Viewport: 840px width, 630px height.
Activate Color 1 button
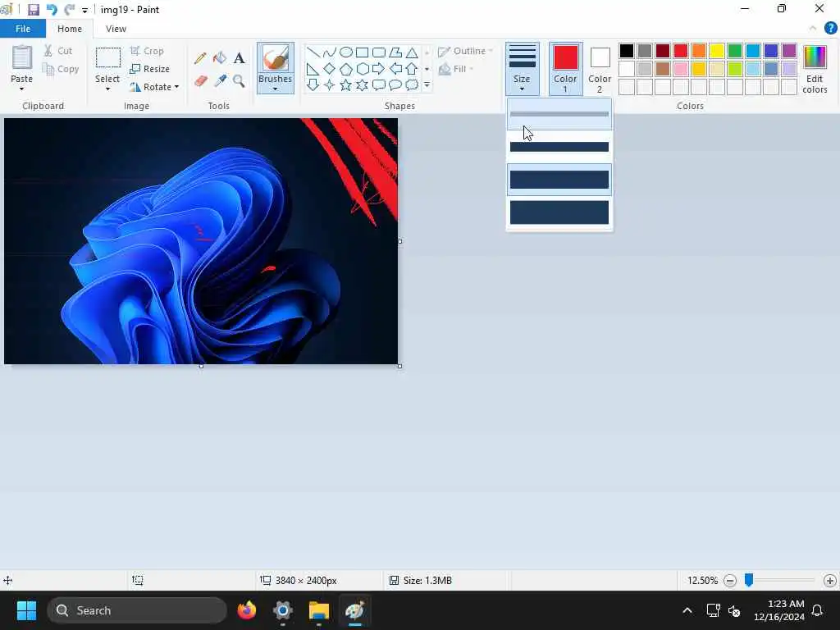566,69
